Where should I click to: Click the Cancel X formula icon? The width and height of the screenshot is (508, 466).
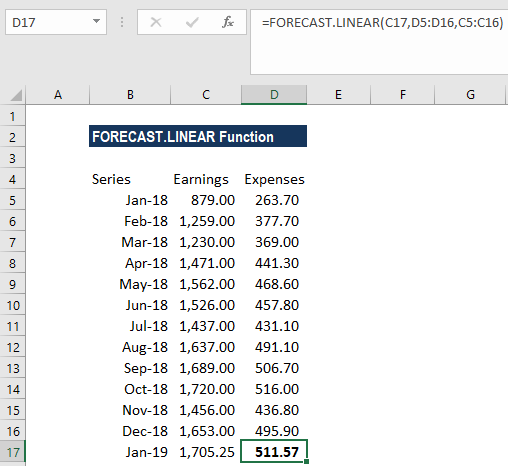tap(156, 22)
